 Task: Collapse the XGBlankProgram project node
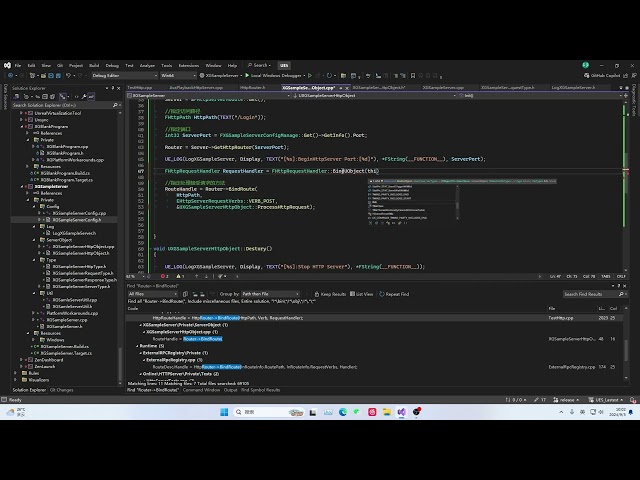click(22, 127)
